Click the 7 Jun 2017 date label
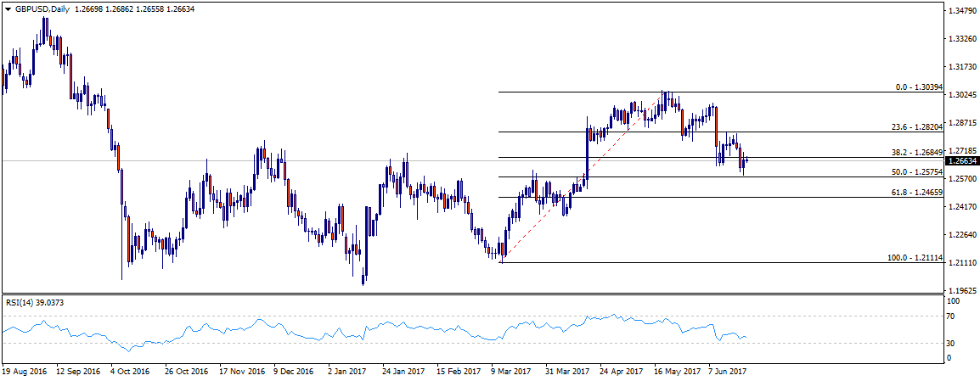The height and width of the screenshot is (381, 980). coord(727,371)
